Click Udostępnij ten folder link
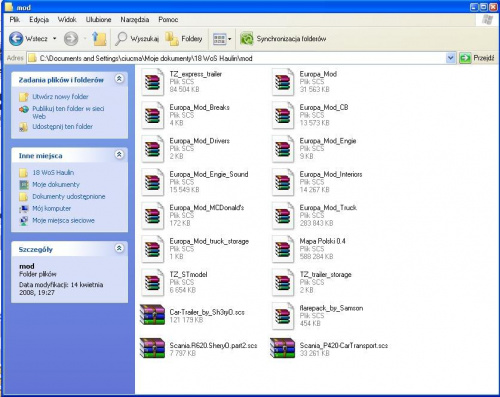500x397 pixels. [62, 127]
